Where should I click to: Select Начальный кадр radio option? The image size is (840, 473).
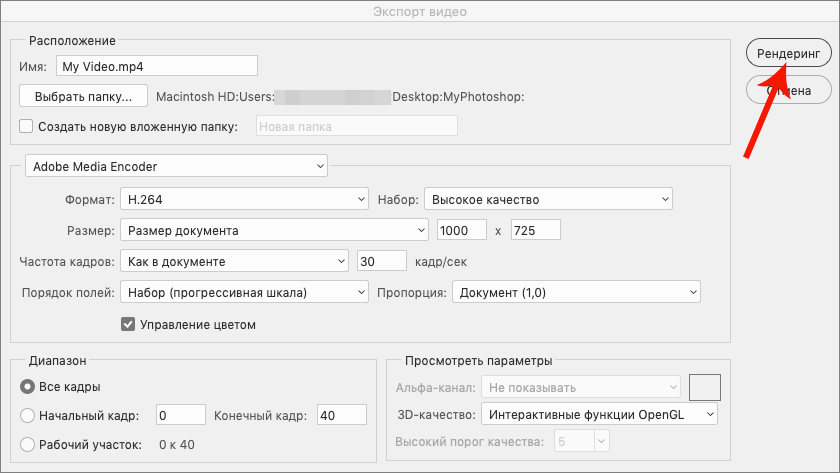(x=27, y=416)
